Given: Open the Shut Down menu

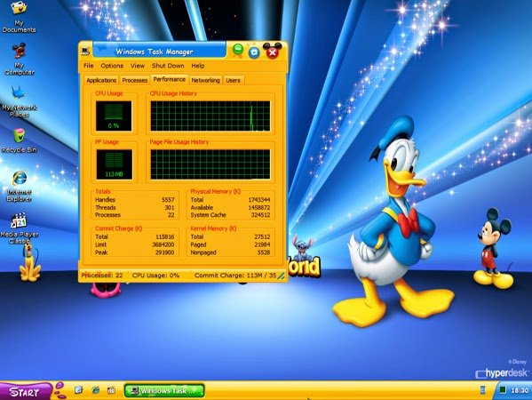Looking at the screenshot, I should 168,66.
